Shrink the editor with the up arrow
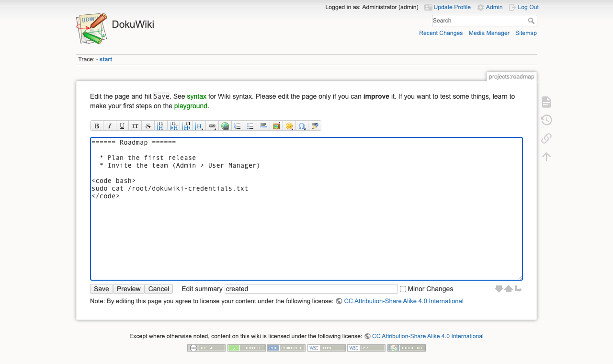This screenshot has height=364, width=613. click(x=509, y=289)
